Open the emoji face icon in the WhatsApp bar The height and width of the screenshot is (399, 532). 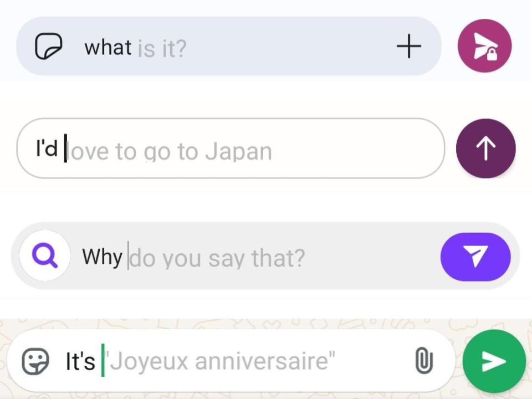pos(35,361)
